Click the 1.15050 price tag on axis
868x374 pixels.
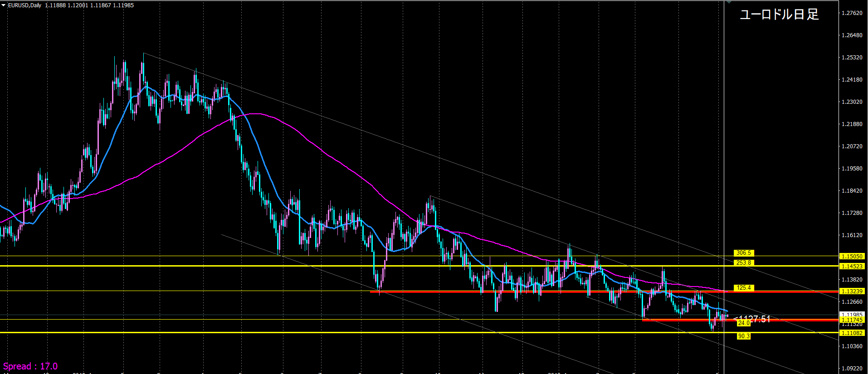tap(852, 257)
